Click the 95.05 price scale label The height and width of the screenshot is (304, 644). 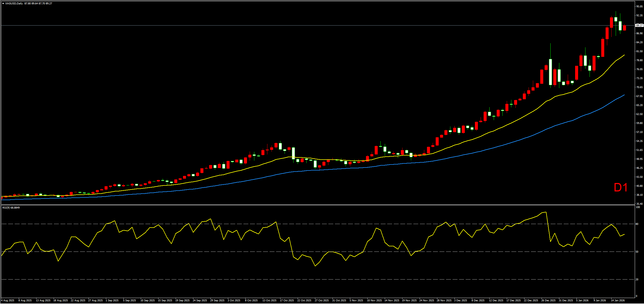click(x=639, y=6)
